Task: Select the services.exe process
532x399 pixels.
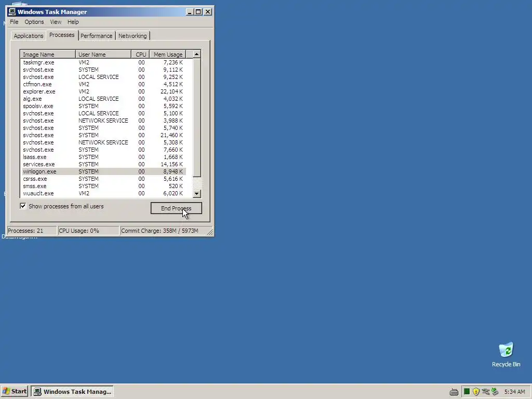Action: click(103, 164)
